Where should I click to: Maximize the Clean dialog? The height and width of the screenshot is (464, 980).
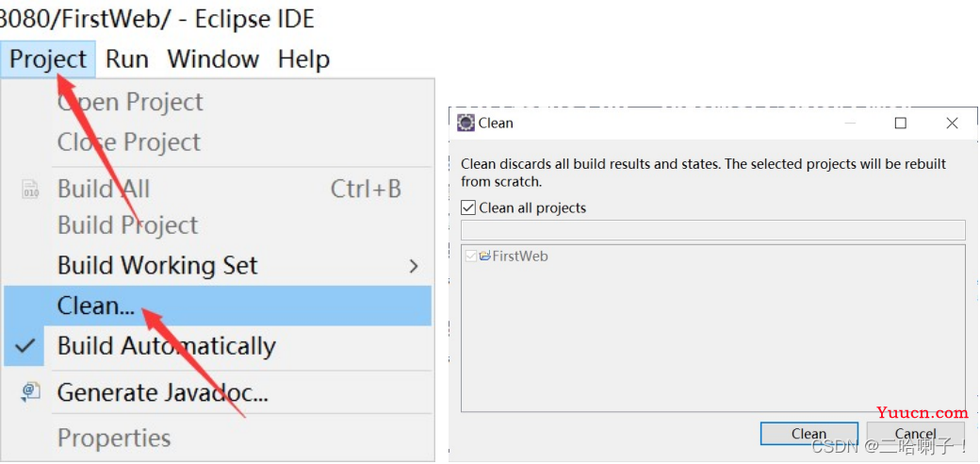(900, 124)
